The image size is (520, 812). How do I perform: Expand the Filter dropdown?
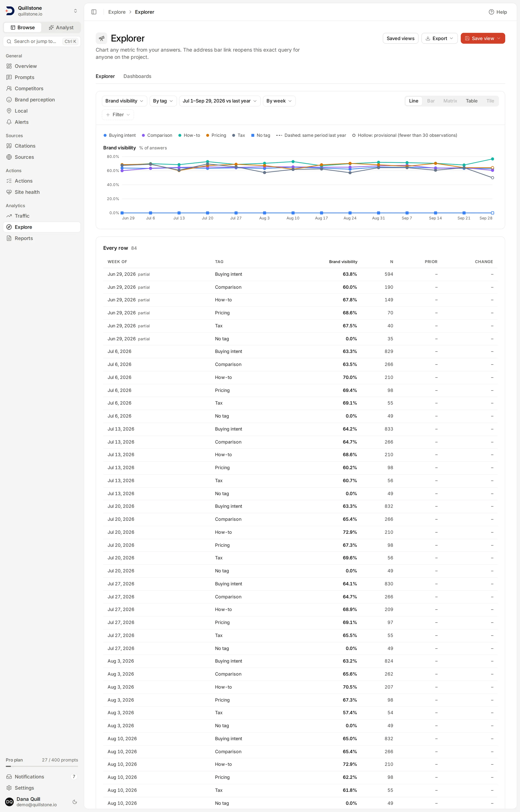(x=118, y=115)
